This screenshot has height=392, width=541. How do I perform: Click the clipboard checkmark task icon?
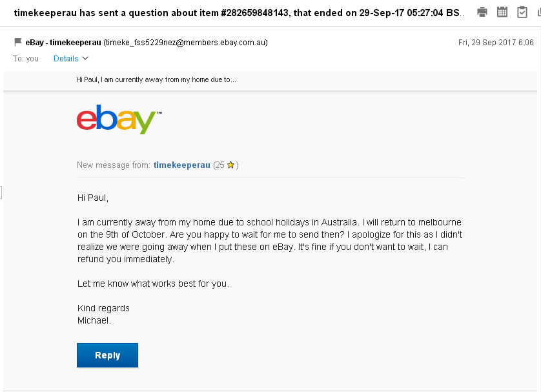click(x=522, y=12)
